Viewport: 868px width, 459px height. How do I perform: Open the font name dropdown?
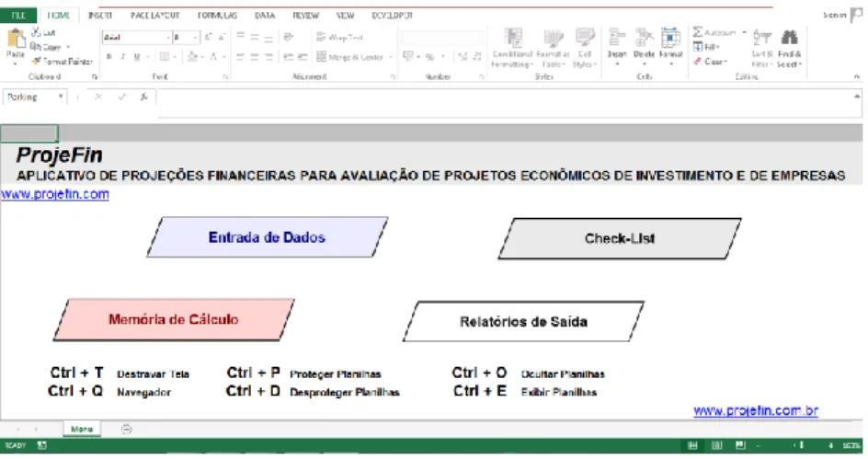pos(168,37)
